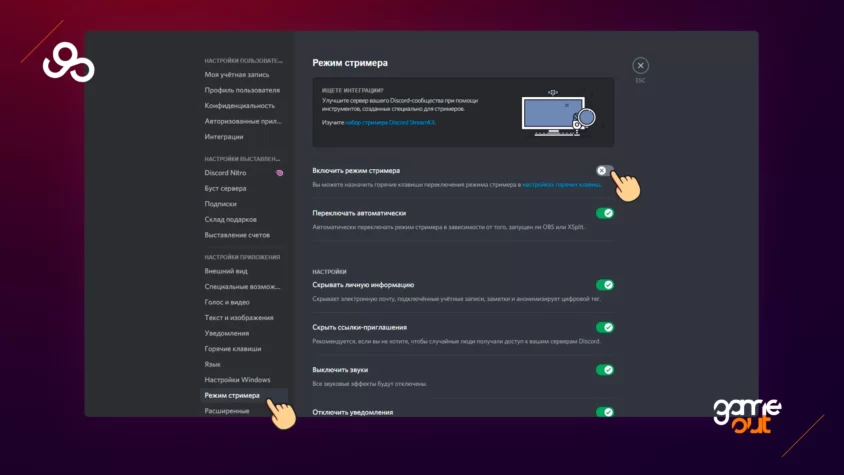Screen dimensions: 844x475
Task: Click the НАСТРОЙКИ ПРИЛОЖЕНИЯ sidebar header
Action: (x=242, y=257)
